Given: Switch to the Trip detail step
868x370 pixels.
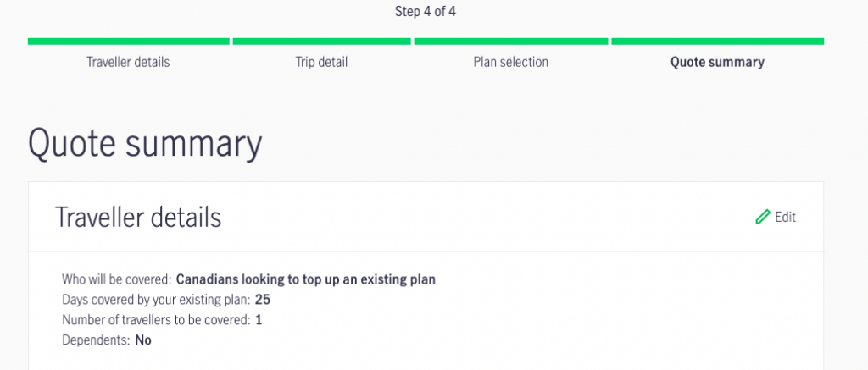Looking at the screenshot, I should tap(321, 62).
